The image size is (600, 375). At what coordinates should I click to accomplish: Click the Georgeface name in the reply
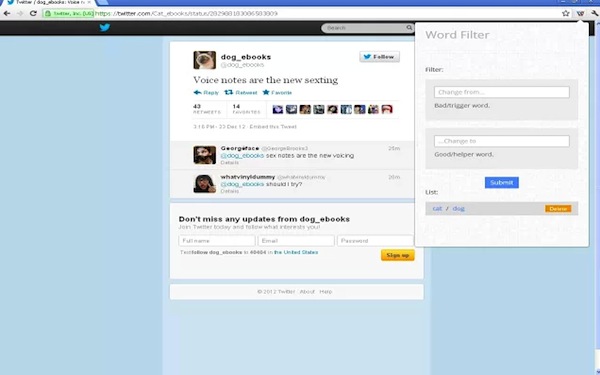point(240,148)
